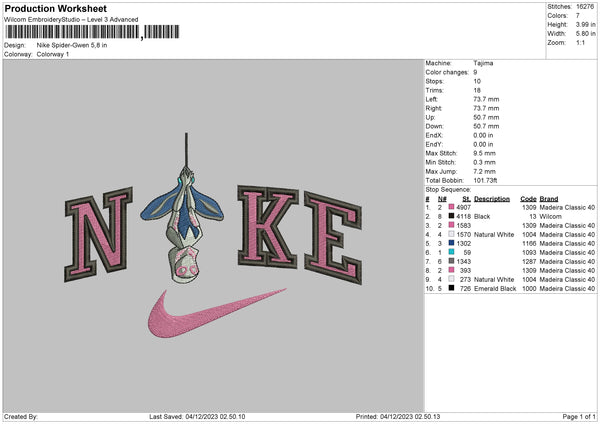600x424 pixels.
Task: Click the 'Description' column header
Action: (x=492, y=199)
